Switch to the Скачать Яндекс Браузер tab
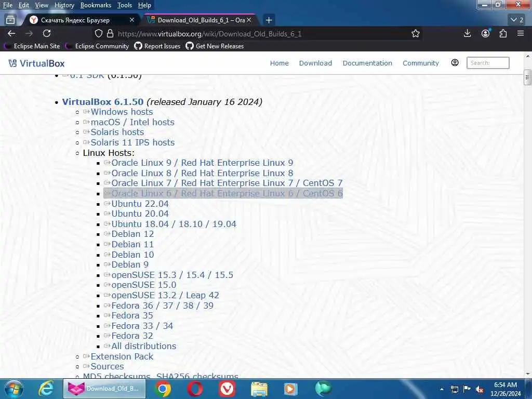 pyautogui.click(x=75, y=20)
